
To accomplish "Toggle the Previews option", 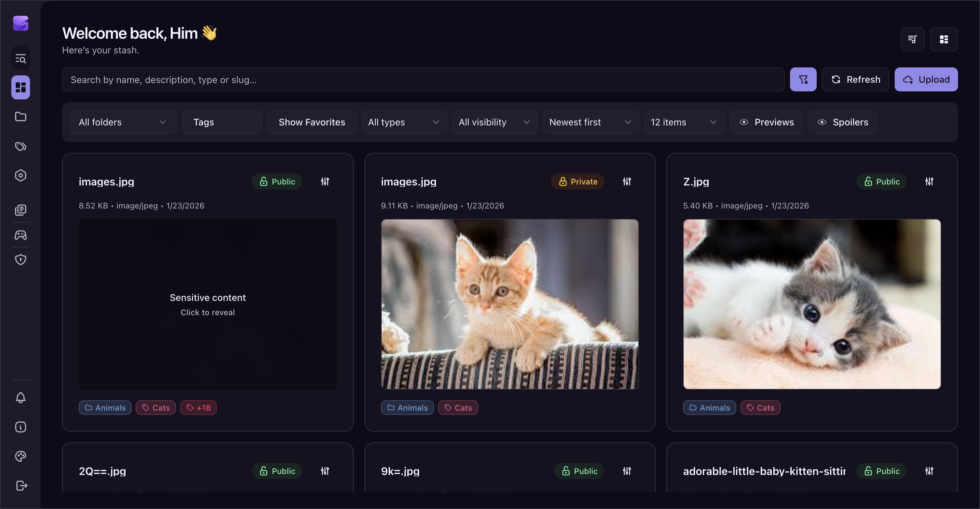I will (x=766, y=122).
